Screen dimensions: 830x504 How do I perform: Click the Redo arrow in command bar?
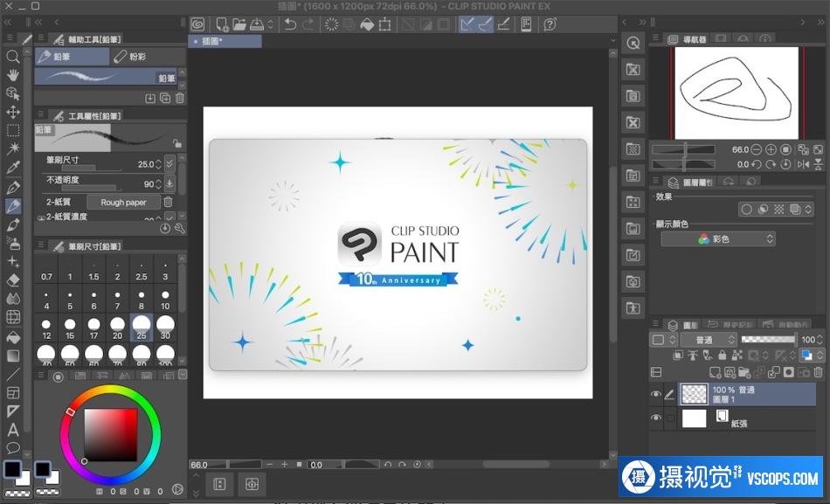(308, 24)
